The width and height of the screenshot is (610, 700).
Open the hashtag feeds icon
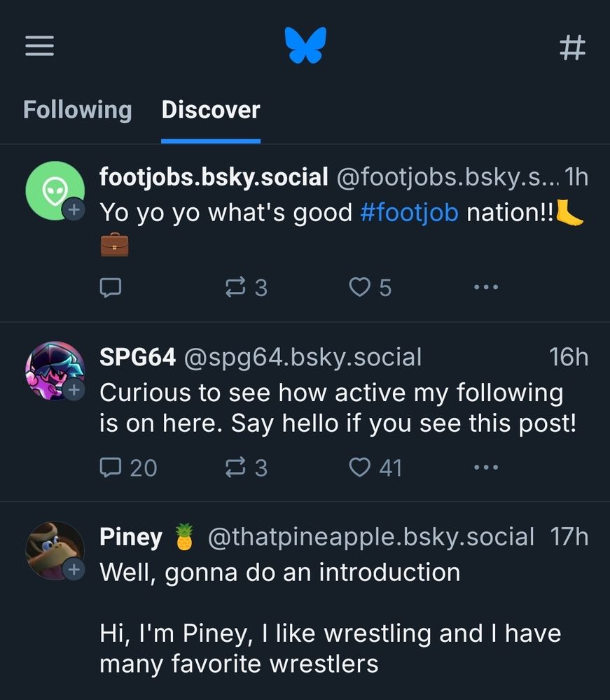[x=572, y=48]
